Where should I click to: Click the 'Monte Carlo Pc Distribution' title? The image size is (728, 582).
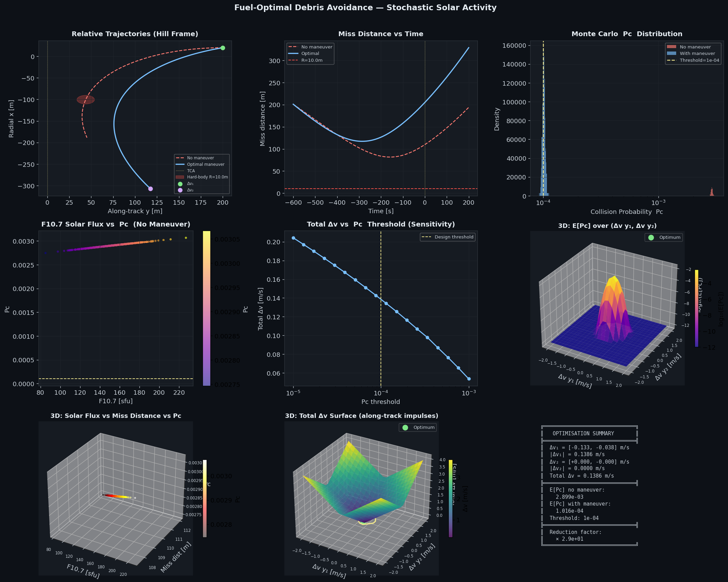click(627, 34)
